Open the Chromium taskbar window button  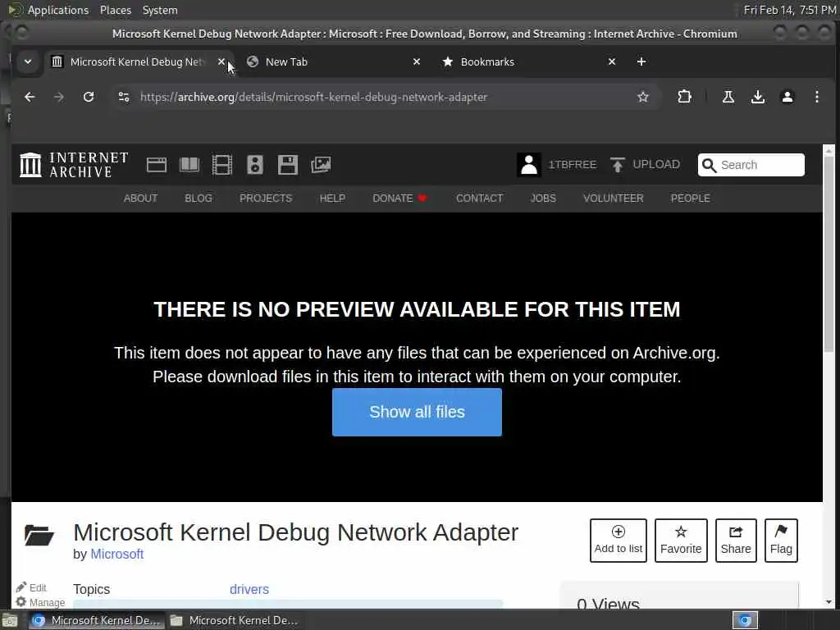pos(97,620)
